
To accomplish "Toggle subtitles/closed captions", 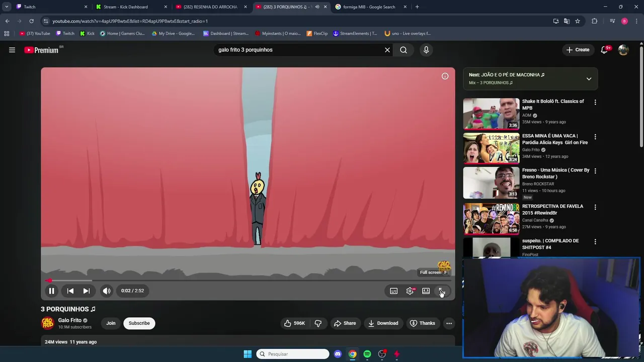I will tap(394, 291).
